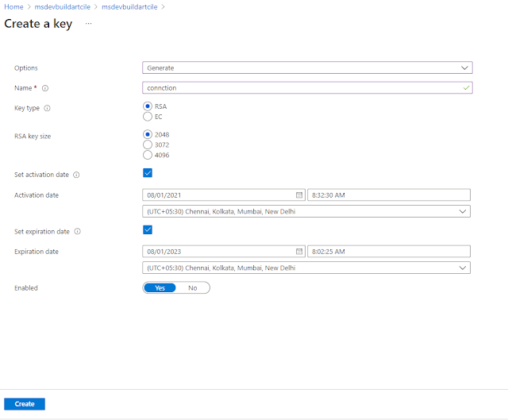This screenshot has width=508, height=420.
Task: Click into Name field containing connction
Action: [307, 88]
